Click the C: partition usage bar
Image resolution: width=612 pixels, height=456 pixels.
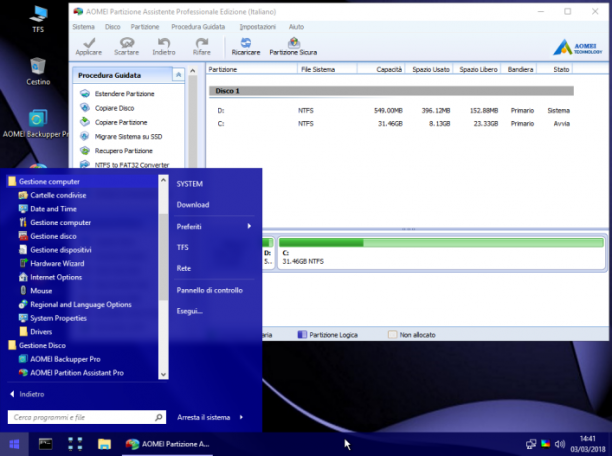point(441,243)
